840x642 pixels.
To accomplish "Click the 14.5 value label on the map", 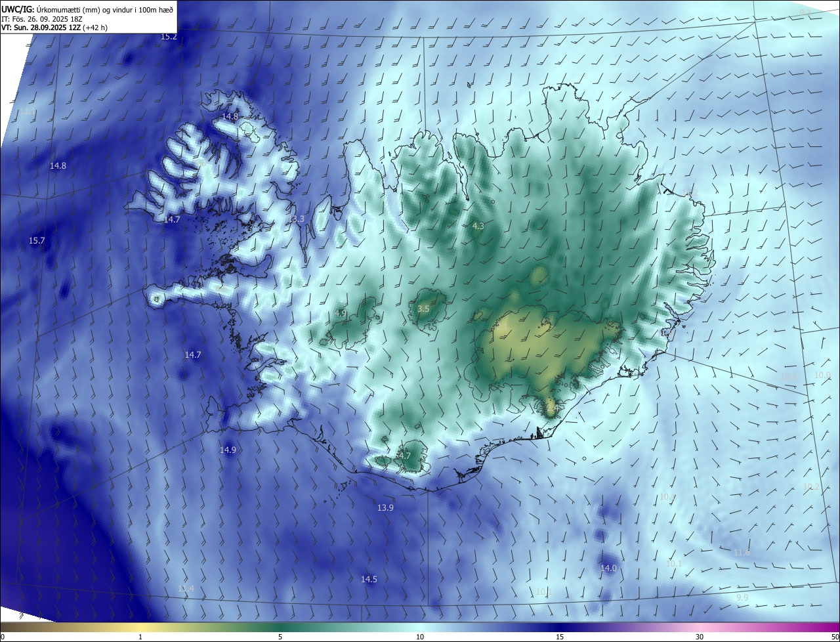I will click(369, 579).
